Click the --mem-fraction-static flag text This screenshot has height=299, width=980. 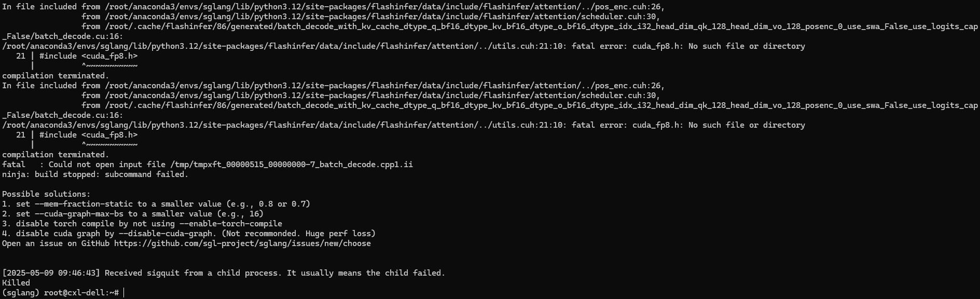(84, 204)
